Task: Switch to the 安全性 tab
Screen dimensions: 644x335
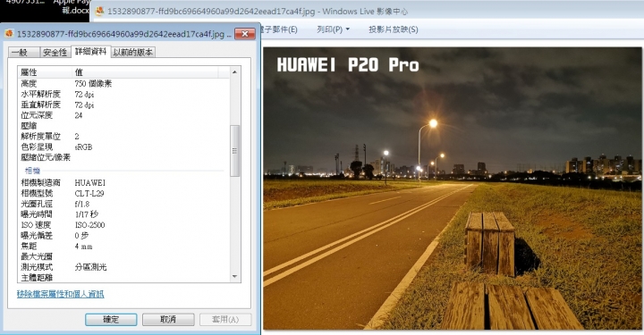Action: [x=55, y=52]
